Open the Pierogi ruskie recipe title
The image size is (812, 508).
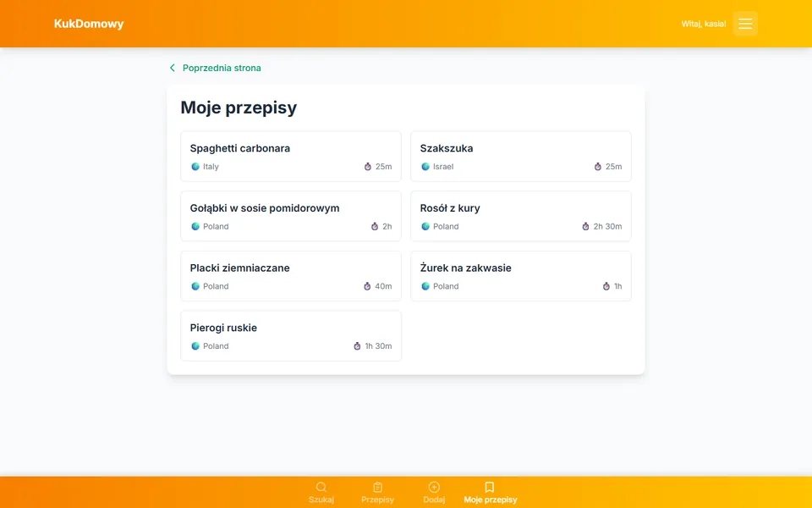click(223, 328)
